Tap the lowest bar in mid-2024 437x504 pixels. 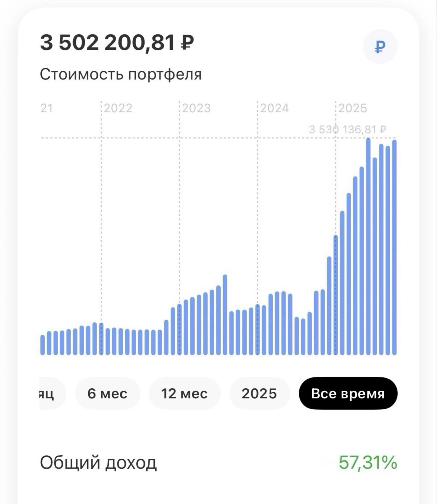[303, 337]
